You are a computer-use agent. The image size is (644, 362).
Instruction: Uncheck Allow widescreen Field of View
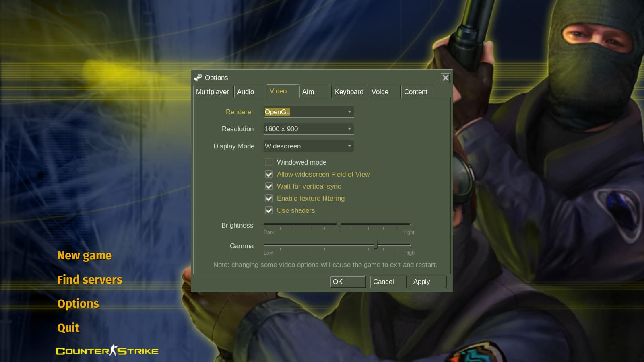click(x=269, y=174)
